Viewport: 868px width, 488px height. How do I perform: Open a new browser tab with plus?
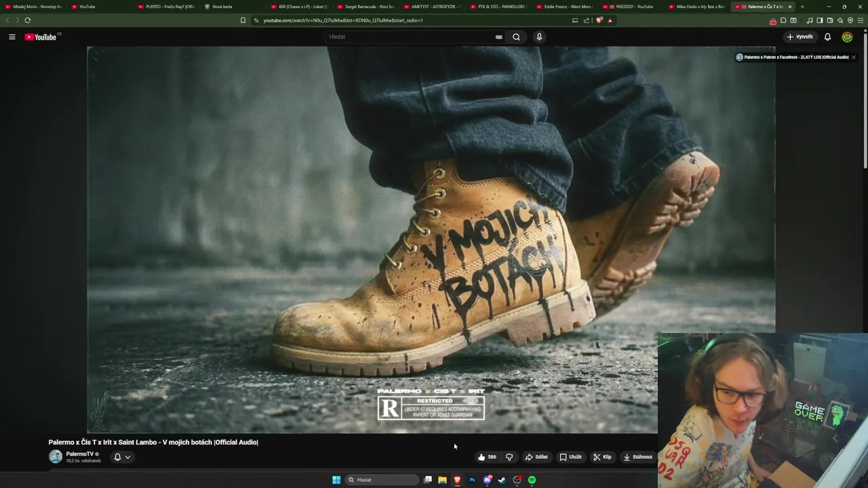click(802, 7)
